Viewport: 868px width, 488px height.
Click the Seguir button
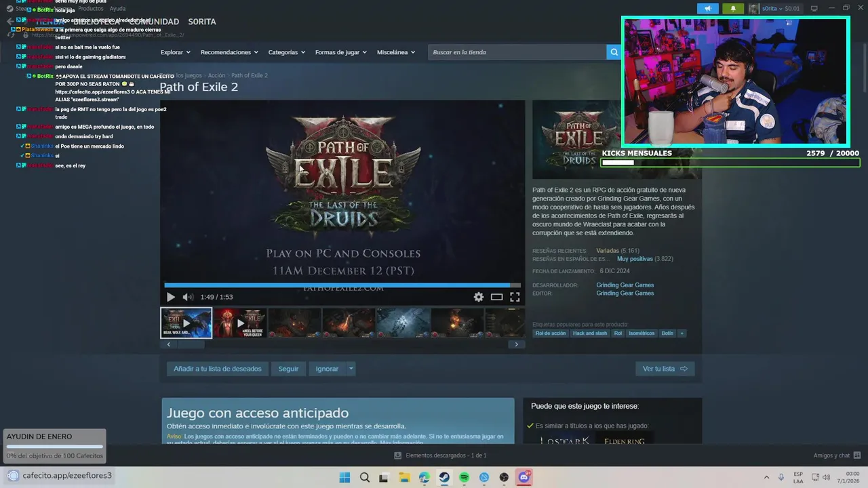(288, 369)
